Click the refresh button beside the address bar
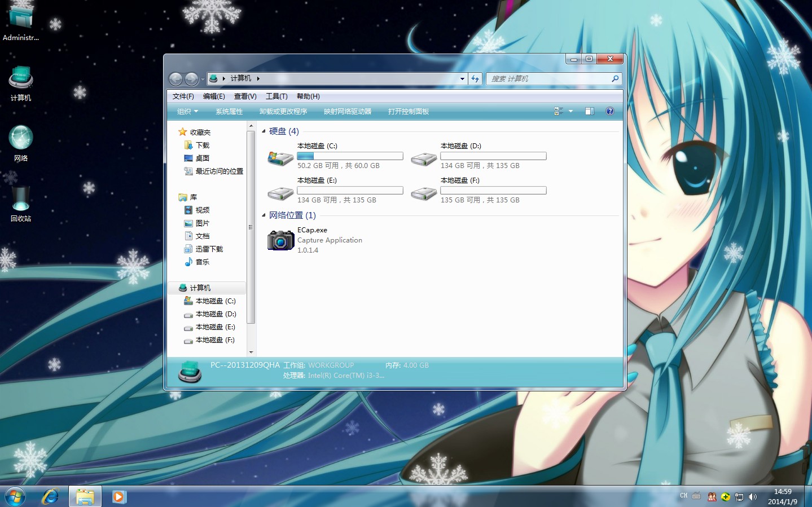 point(475,78)
